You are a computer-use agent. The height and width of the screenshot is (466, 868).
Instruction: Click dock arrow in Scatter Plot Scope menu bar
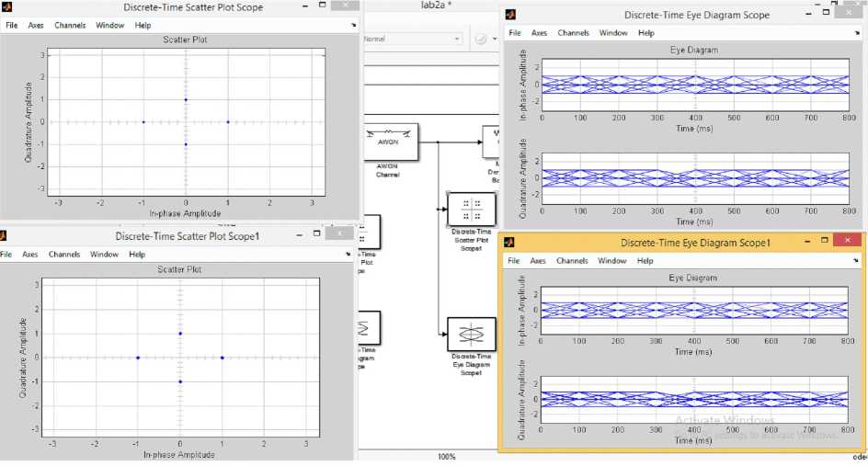point(353,25)
